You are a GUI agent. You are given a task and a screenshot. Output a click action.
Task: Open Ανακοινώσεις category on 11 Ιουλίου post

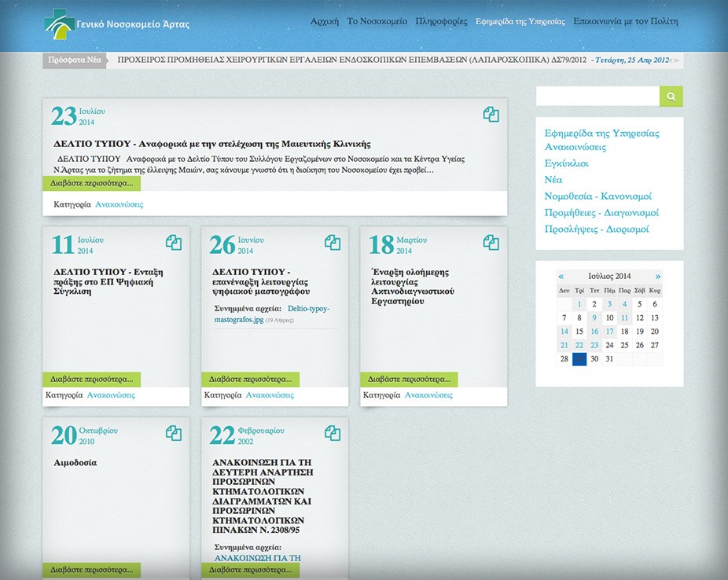(x=111, y=395)
